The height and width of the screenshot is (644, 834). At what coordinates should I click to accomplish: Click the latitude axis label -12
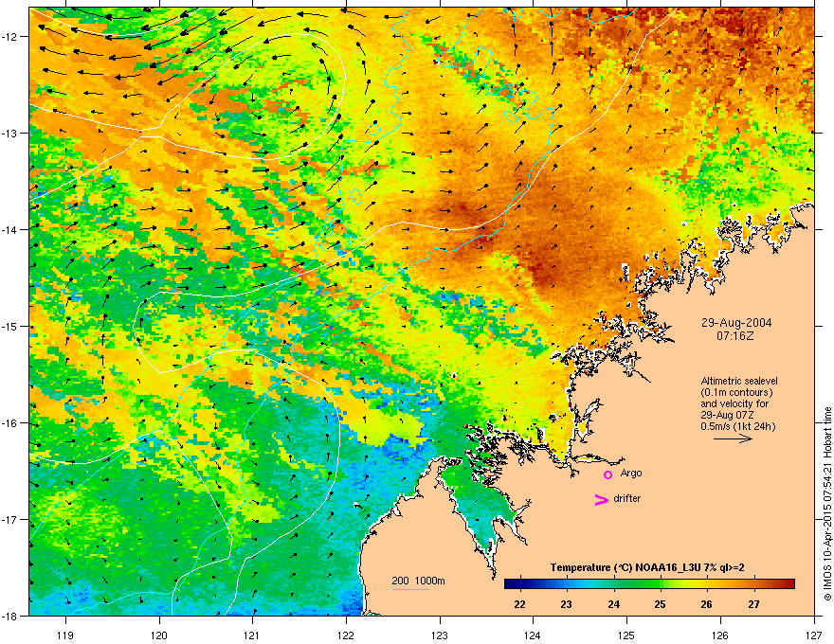(10, 36)
